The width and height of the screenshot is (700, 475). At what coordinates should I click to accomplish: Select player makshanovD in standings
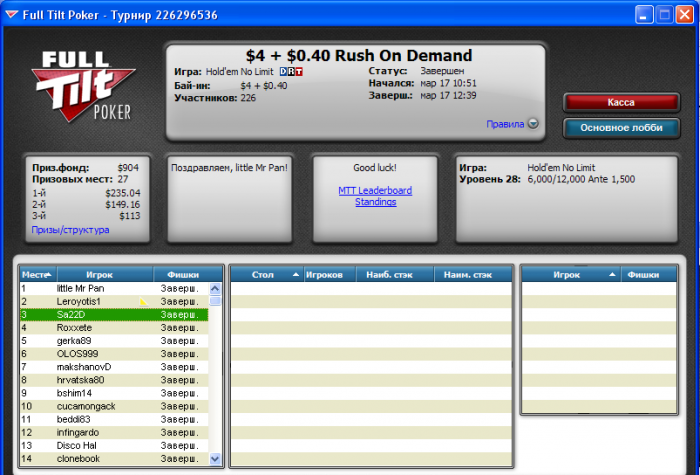114,367
